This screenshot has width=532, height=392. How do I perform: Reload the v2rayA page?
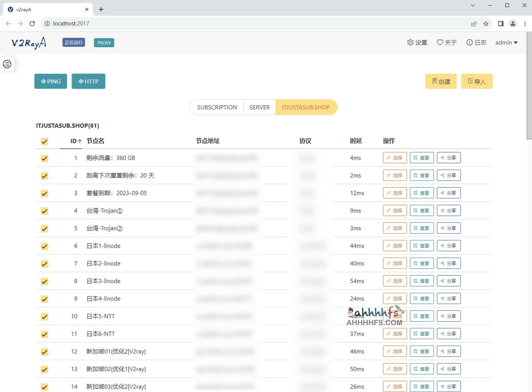coord(32,23)
